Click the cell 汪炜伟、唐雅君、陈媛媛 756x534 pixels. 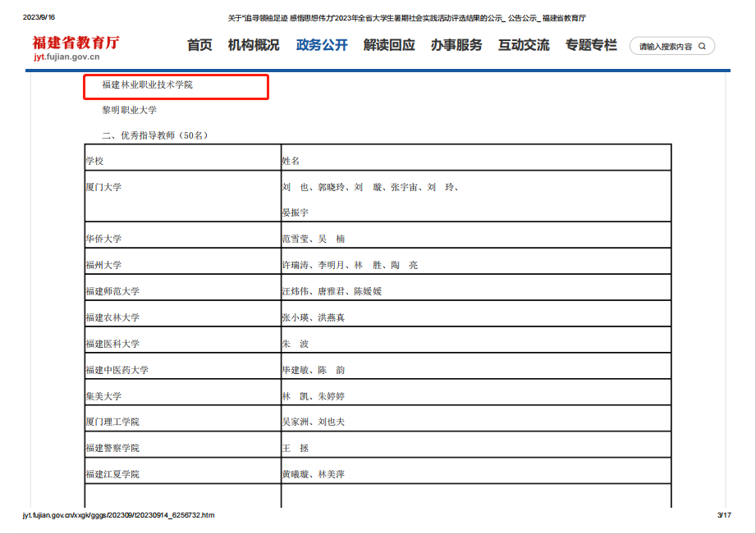point(476,287)
